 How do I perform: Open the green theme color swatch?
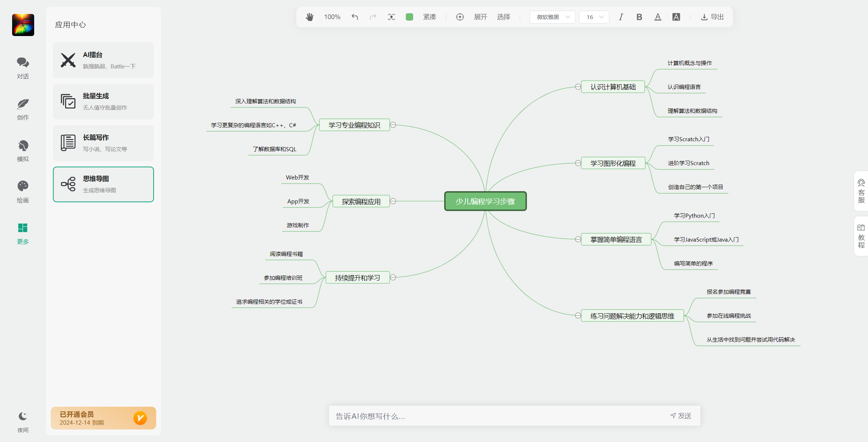[x=409, y=17]
